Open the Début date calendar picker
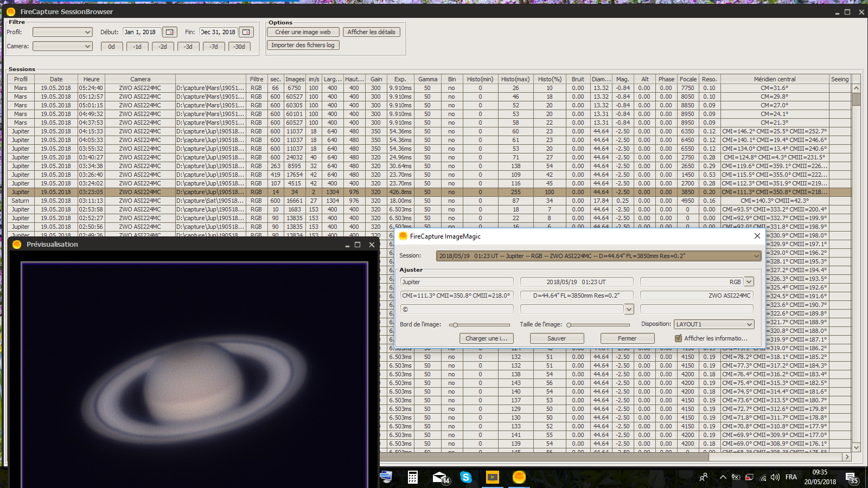This screenshot has height=488, width=868. click(170, 32)
